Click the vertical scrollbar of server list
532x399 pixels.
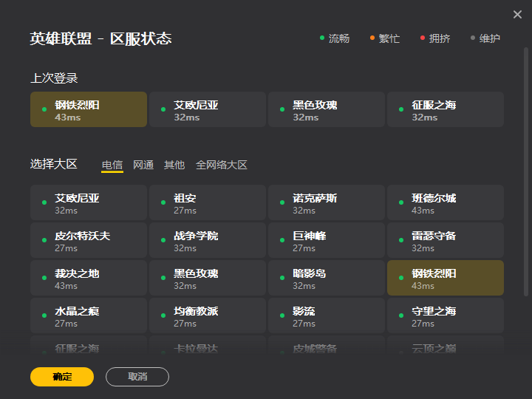526,172
